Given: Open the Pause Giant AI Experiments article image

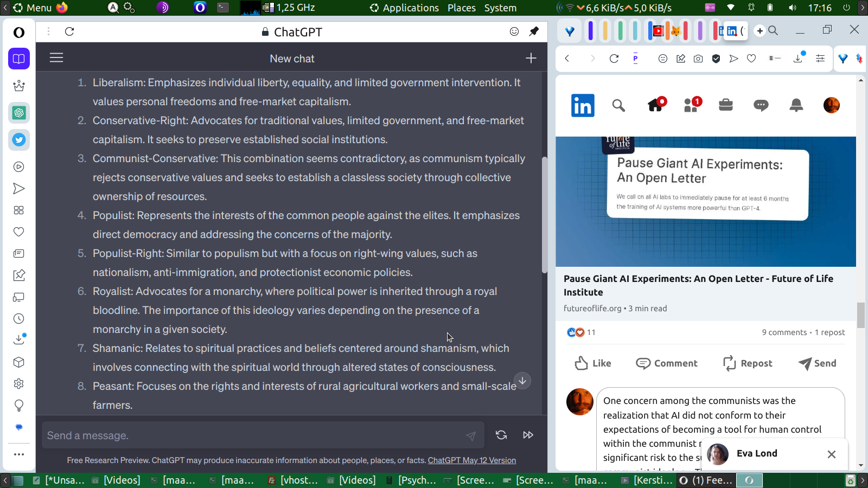Looking at the screenshot, I should [x=706, y=201].
